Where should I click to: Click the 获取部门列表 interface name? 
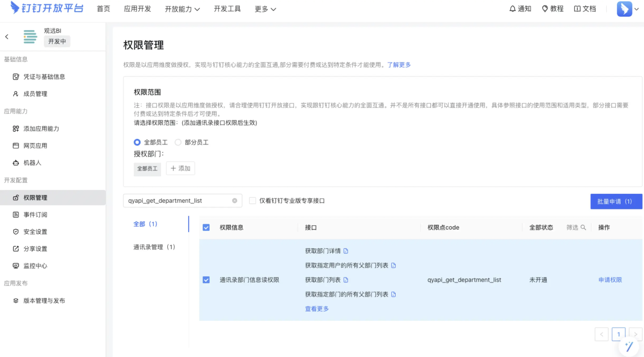point(323,280)
